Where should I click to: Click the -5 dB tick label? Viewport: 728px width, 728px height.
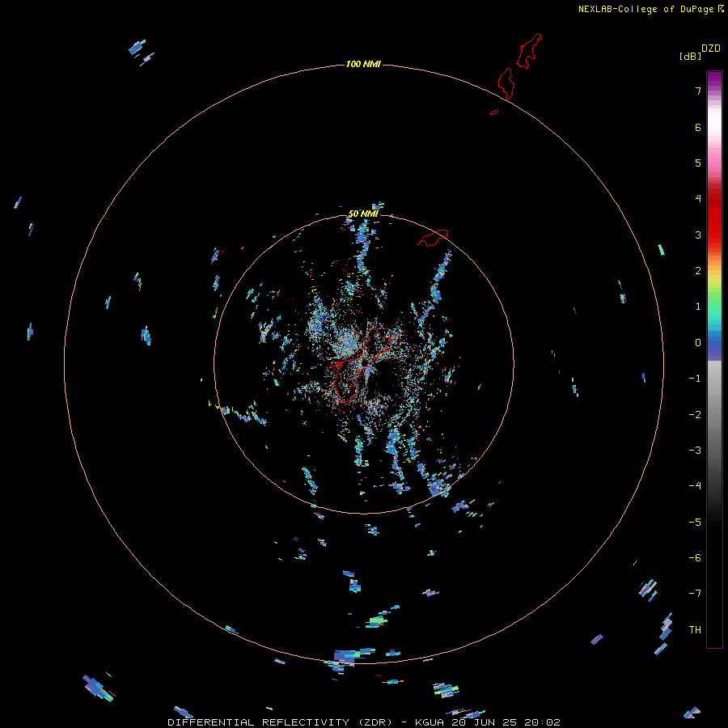[695, 523]
